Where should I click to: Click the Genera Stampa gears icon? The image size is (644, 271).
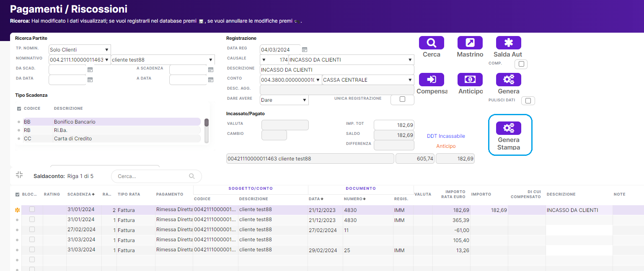[x=508, y=128]
